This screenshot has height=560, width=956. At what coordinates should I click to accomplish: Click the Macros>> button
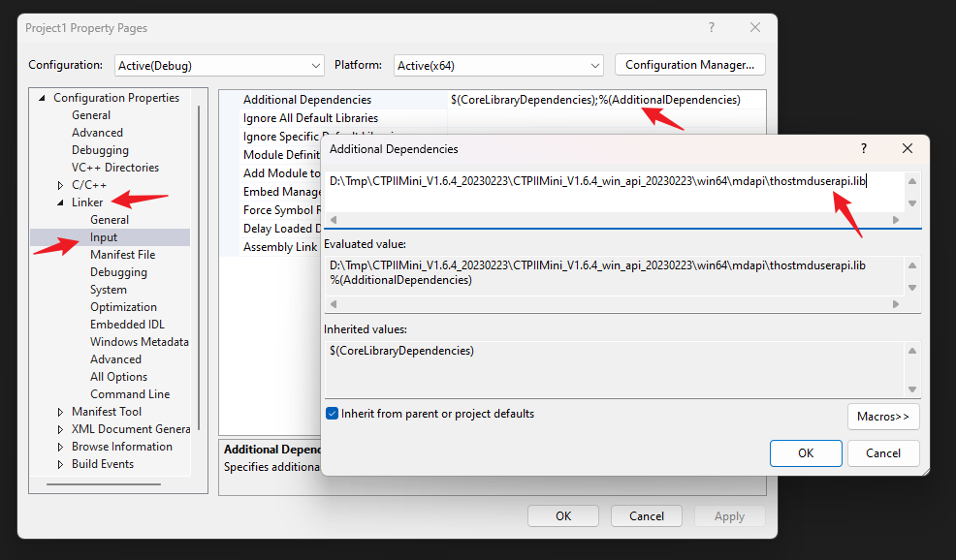point(883,417)
